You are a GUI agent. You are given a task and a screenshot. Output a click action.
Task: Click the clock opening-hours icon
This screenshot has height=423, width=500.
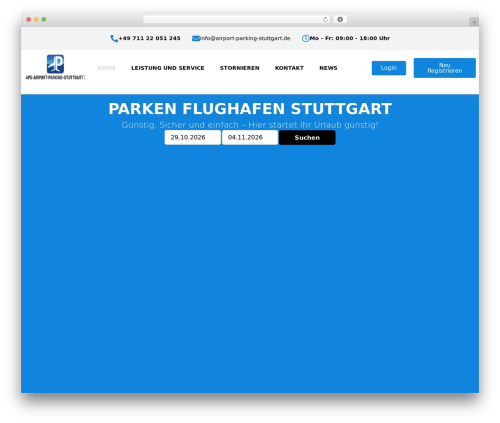pyautogui.click(x=305, y=39)
